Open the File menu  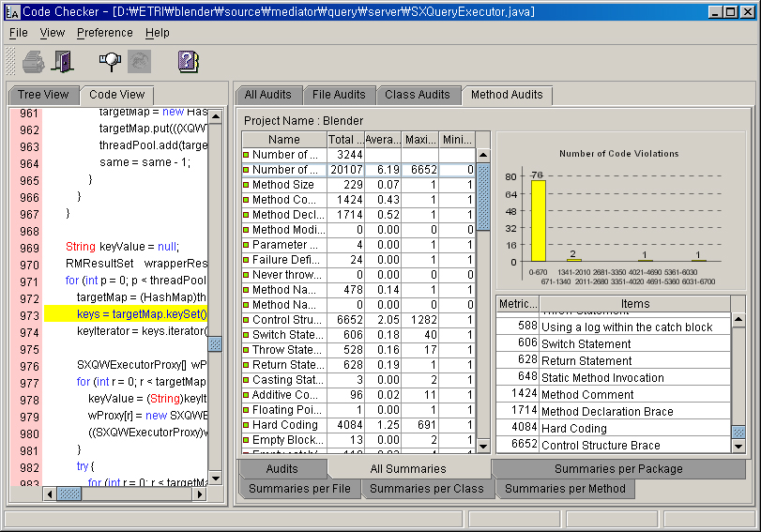(x=18, y=33)
